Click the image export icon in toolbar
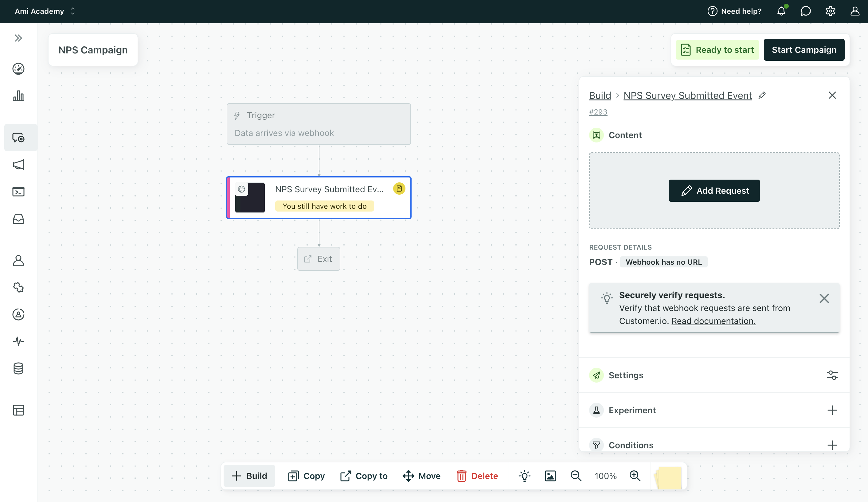This screenshot has height=502, width=868. tap(550, 476)
